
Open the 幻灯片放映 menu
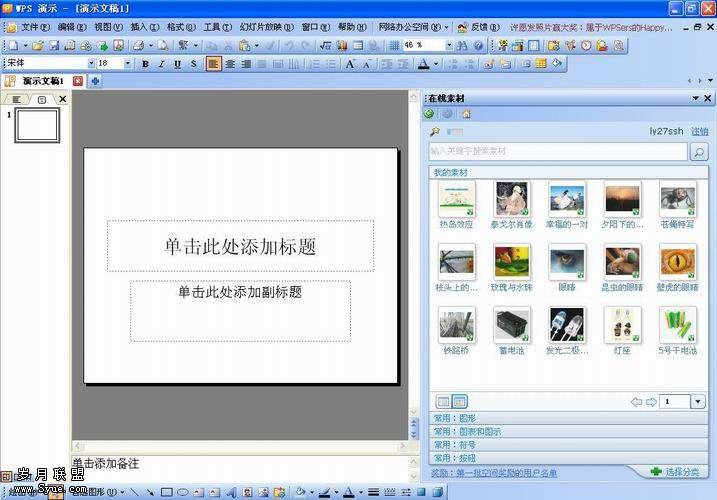pyautogui.click(x=267, y=27)
